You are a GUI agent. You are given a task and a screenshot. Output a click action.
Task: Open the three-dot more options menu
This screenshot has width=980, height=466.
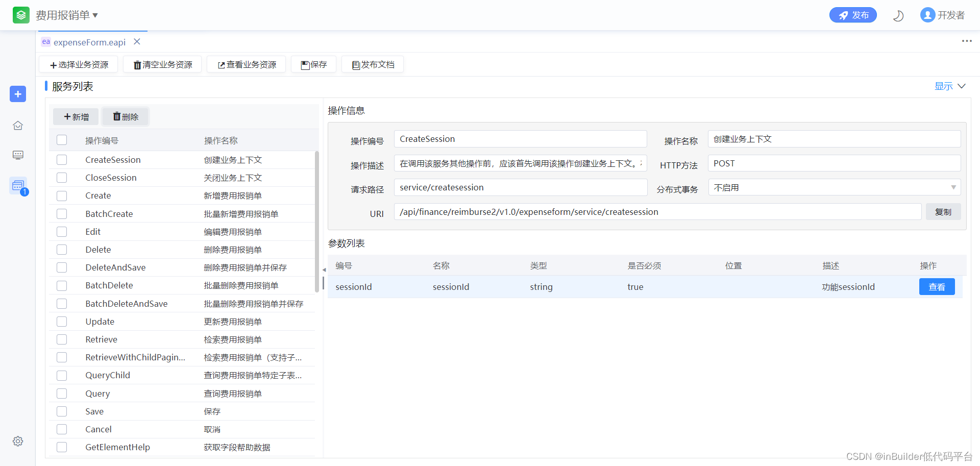click(x=967, y=41)
